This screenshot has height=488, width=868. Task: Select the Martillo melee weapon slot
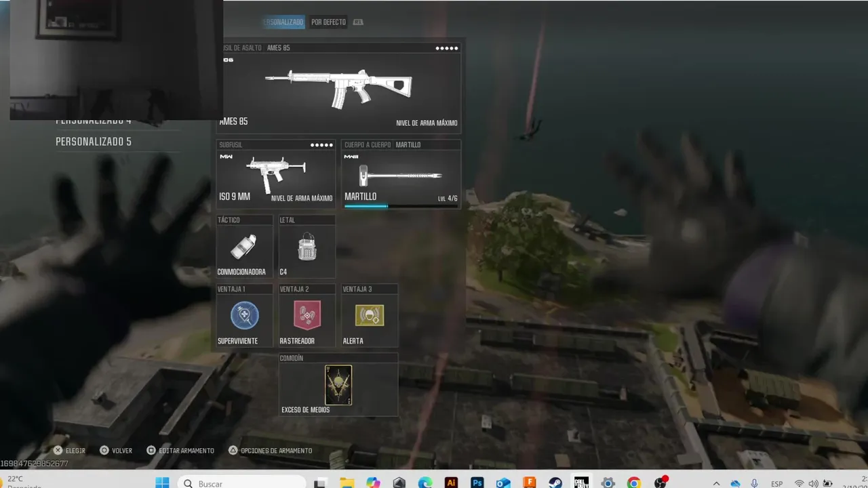[x=401, y=174]
